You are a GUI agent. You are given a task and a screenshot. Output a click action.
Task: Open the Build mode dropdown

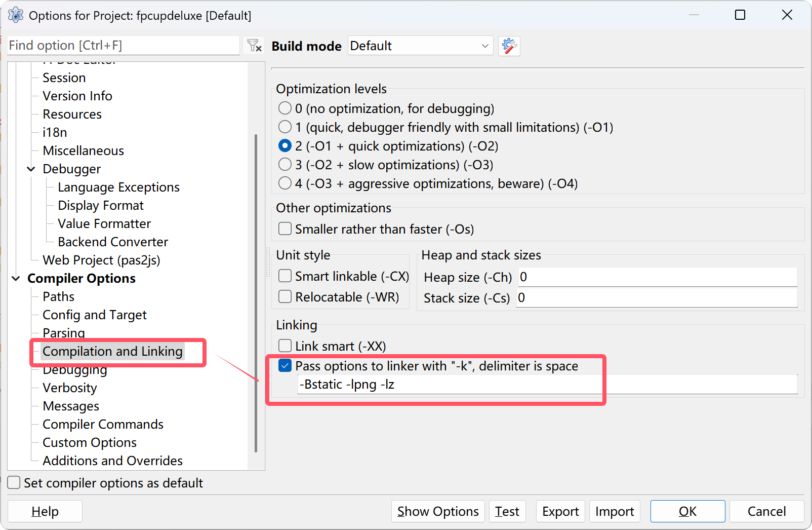[420, 46]
